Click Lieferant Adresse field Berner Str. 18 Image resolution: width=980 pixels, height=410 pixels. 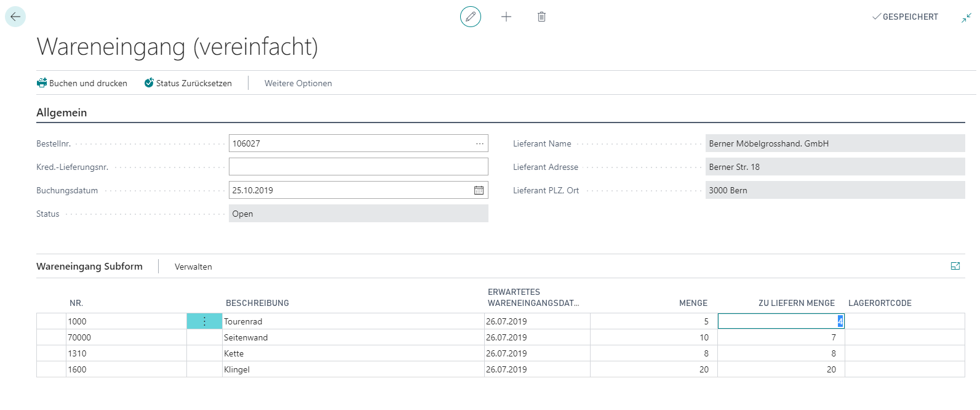click(x=835, y=167)
